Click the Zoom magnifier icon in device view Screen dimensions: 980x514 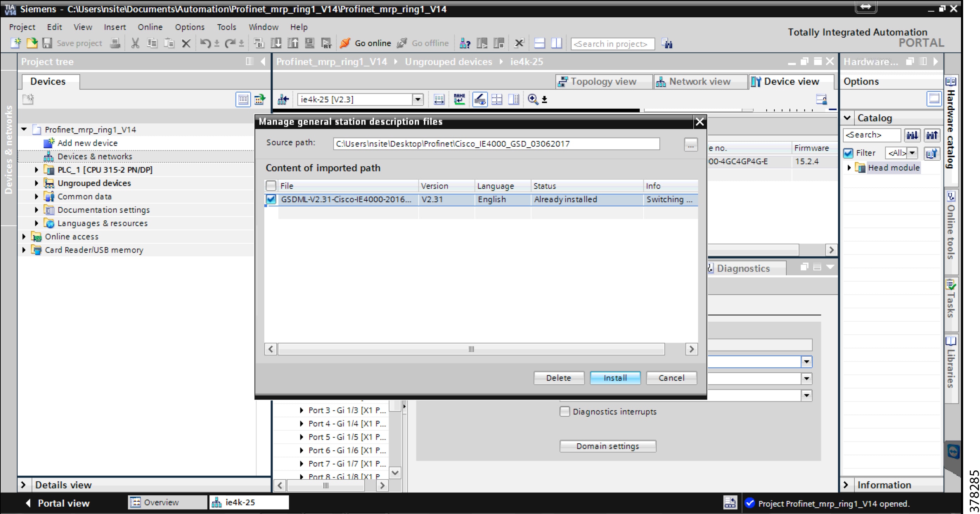click(x=533, y=99)
